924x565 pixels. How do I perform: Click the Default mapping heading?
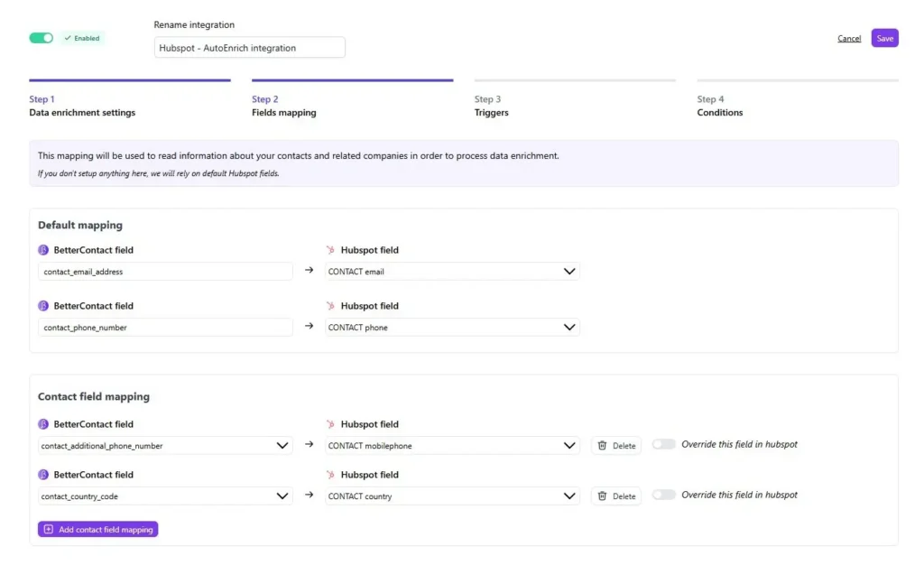(x=80, y=225)
